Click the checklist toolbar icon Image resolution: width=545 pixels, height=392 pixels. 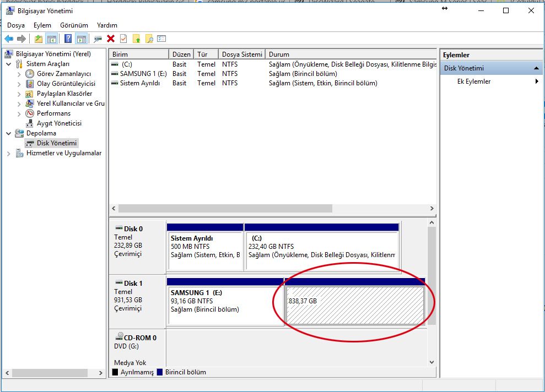coord(161,38)
